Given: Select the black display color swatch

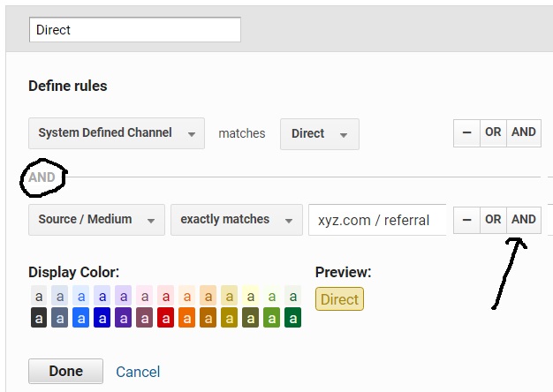Looking at the screenshot, I should tap(39, 318).
